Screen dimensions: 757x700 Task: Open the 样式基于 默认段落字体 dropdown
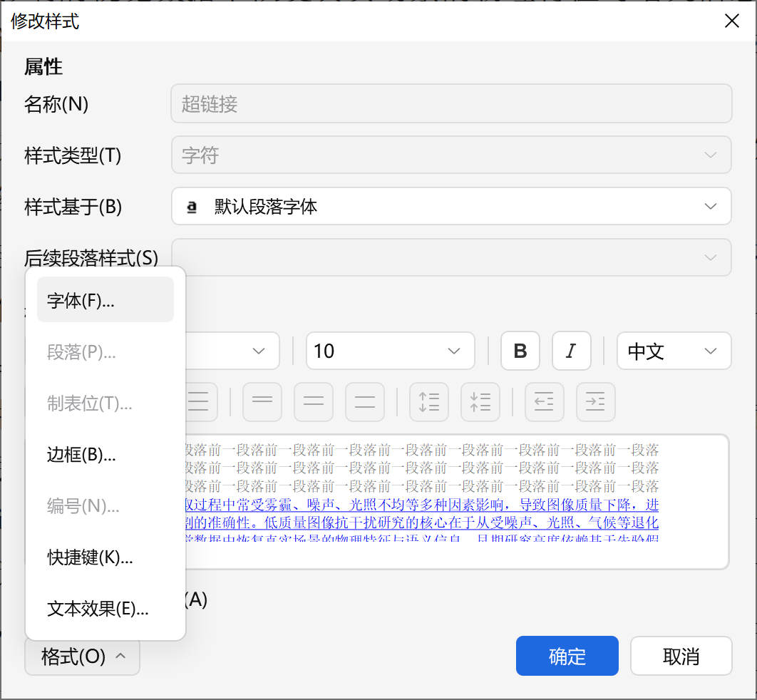(451, 206)
